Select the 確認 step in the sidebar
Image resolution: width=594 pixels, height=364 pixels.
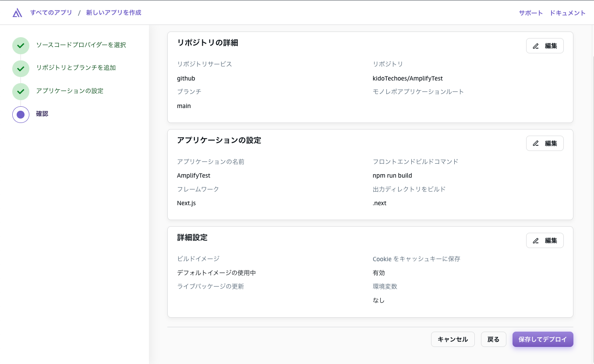pos(42,114)
